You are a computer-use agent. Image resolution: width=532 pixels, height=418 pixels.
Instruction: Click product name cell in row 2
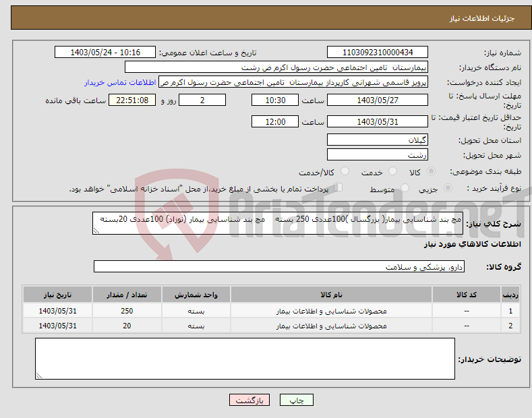coord(331,326)
